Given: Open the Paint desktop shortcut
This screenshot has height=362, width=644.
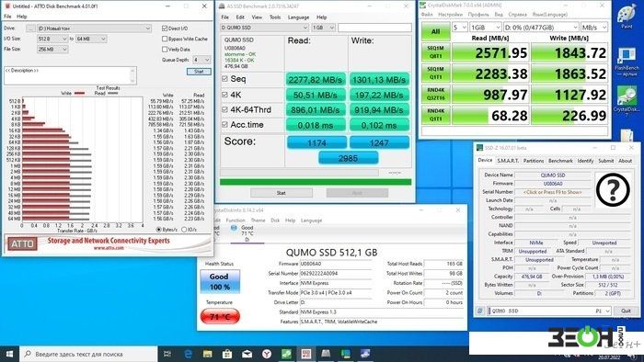Looking at the screenshot, I should coord(627,17).
